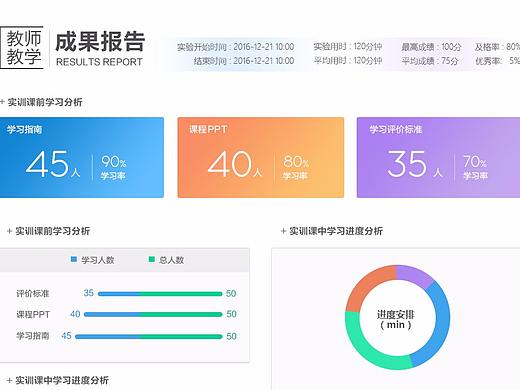Expand top 实训课前学习分析 section plus icon
Image resolution: width=520 pixels, height=390 pixels.
[x=2, y=102]
